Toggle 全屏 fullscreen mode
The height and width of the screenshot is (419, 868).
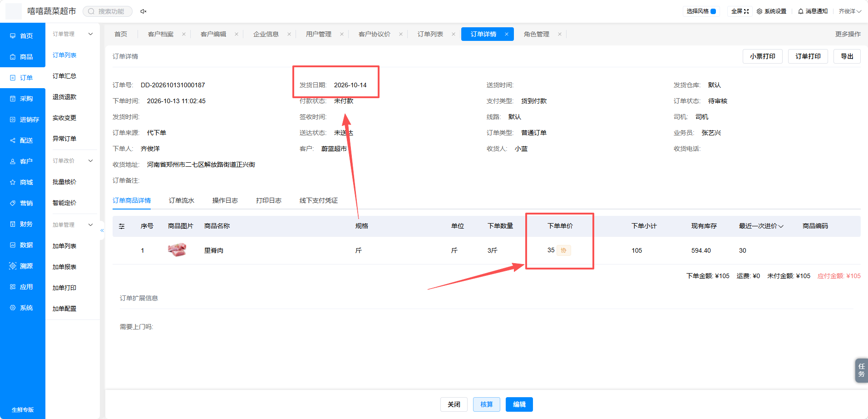tap(740, 11)
